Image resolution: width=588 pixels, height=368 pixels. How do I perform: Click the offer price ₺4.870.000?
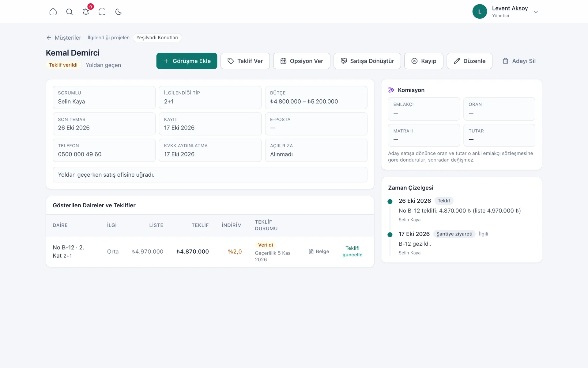click(193, 251)
